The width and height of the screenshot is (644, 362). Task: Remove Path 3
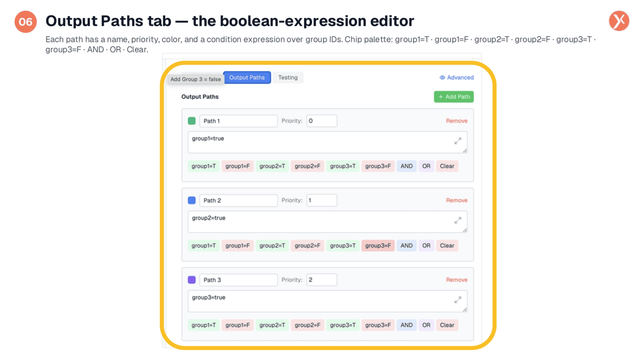[x=456, y=280]
